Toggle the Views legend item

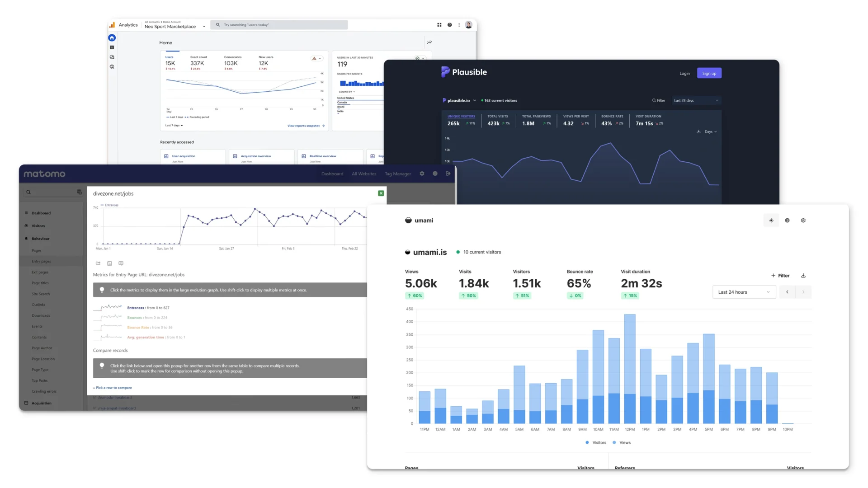(x=622, y=443)
